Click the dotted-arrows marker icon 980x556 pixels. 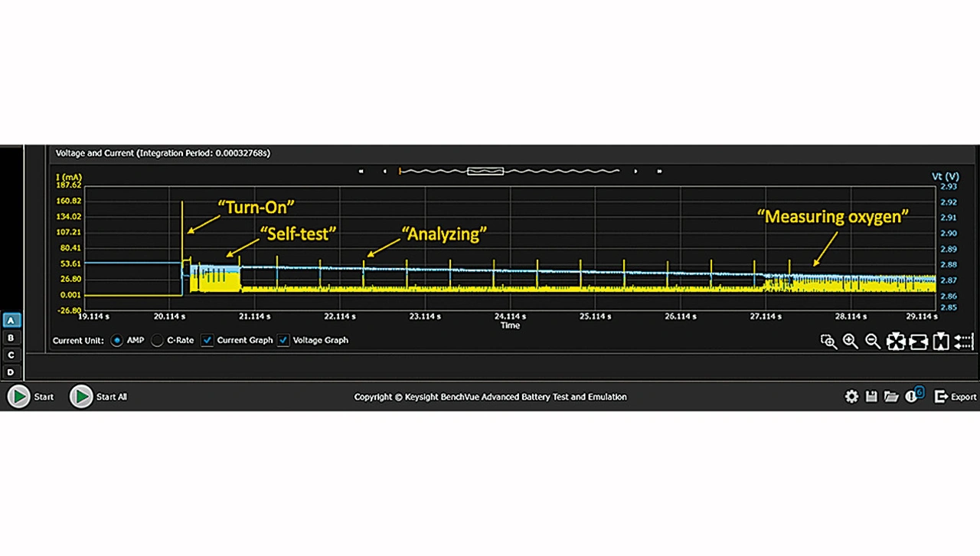coord(964,342)
